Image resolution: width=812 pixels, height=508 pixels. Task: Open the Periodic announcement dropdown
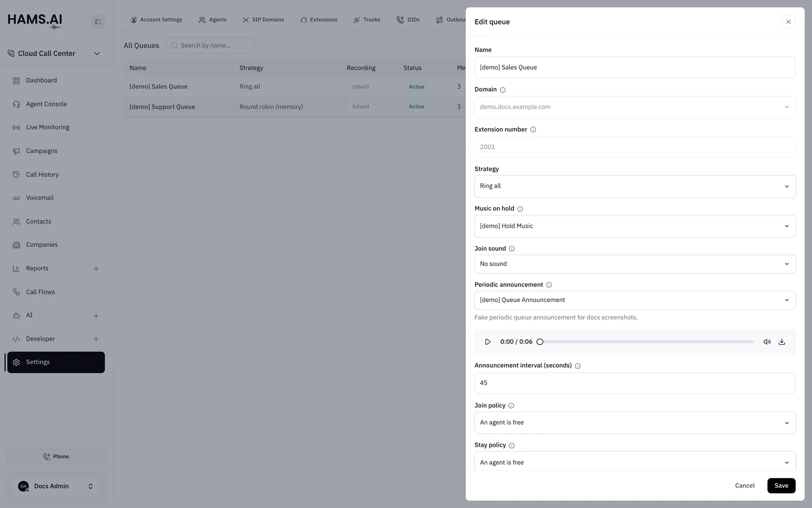point(635,300)
